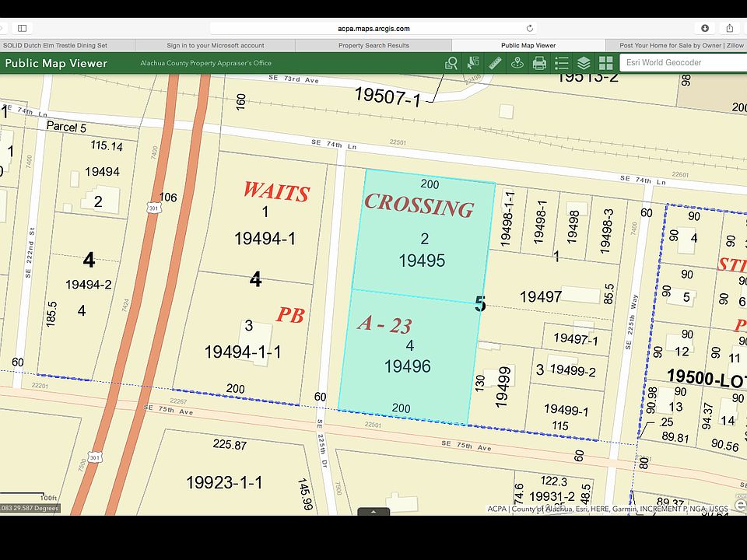The height and width of the screenshot is (560, 747).
Task: Open the parcel search tool
Action: [451, 63]
